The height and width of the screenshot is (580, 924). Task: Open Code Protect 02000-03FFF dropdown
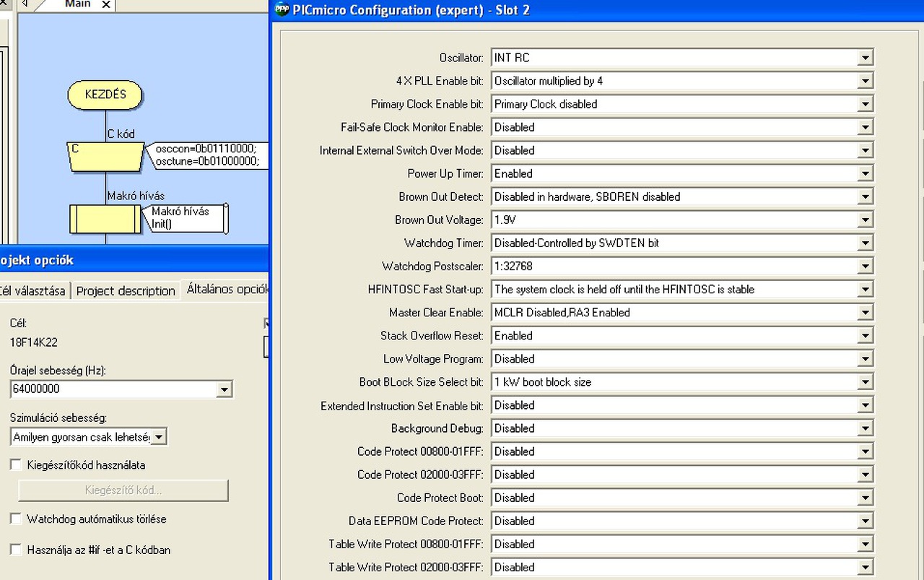click(866, 475)
